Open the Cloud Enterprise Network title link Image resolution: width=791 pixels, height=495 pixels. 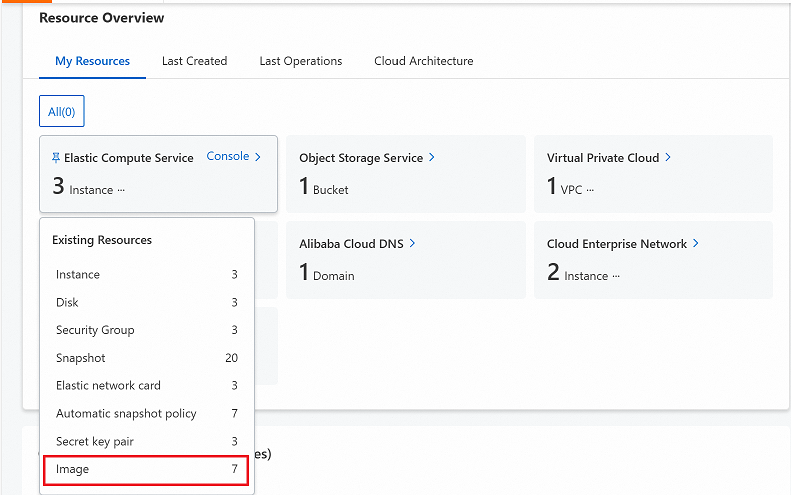[x=616, y=244]
